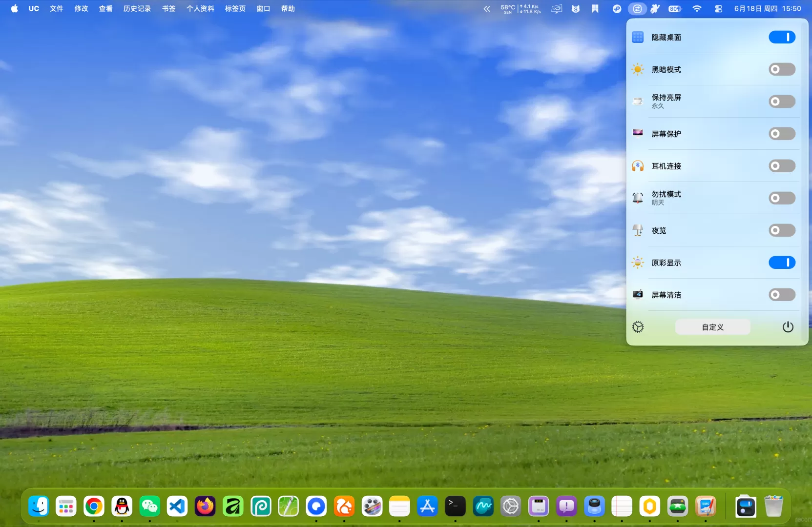The image size is (812, 527).
Task: Open Control Center in the menu bar
Action: pyautogui.click(x=718, y=8)
